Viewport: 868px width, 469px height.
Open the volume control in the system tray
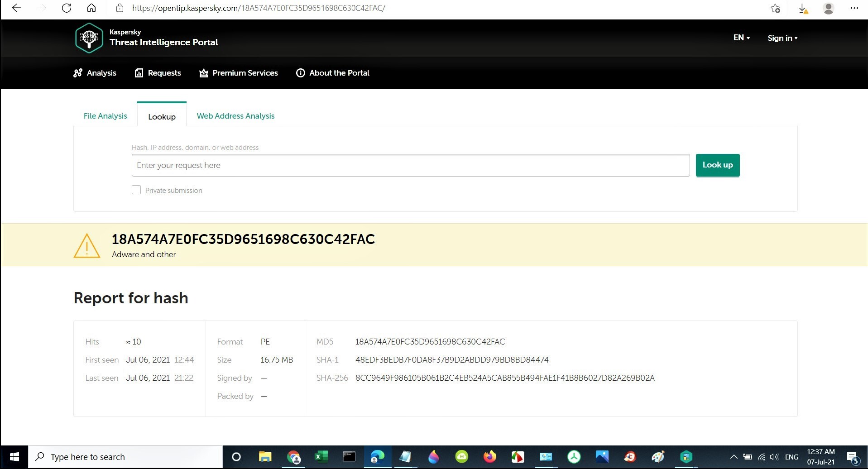coord(774,457)
